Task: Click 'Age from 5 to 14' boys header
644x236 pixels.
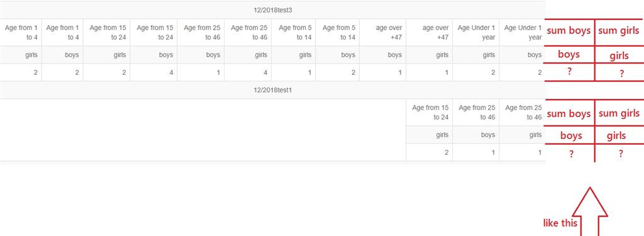Action: pos(338,32)
